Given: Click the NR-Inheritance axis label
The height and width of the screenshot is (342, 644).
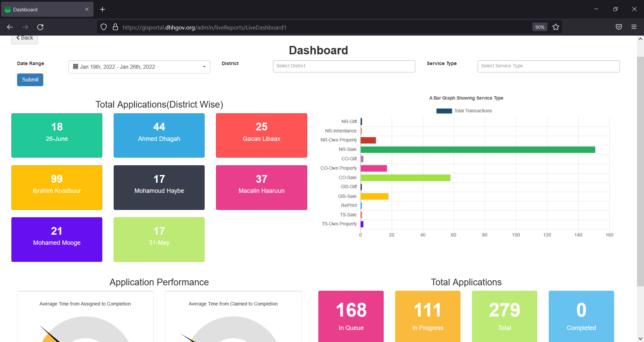Looking at the screenshot, I should point(341,131).
